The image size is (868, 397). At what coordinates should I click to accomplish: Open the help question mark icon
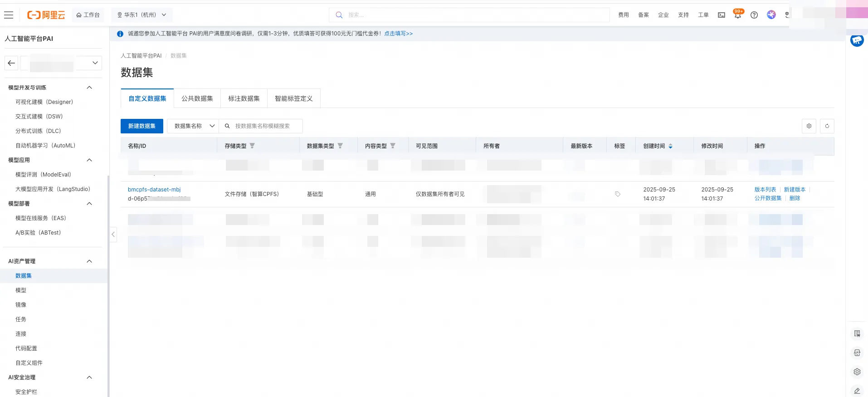click(x=754, y=15)
